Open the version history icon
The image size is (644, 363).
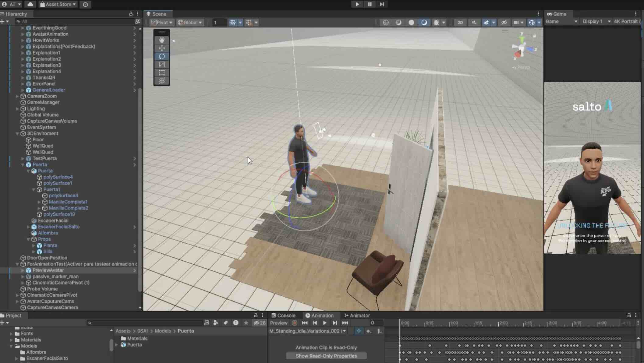pos(85,5)
